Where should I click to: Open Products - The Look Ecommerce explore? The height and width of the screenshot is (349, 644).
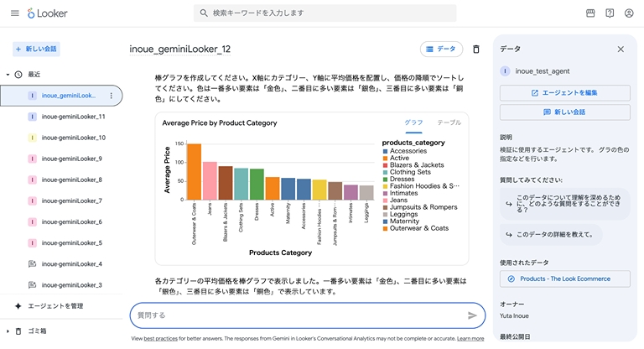pos(564,279)
